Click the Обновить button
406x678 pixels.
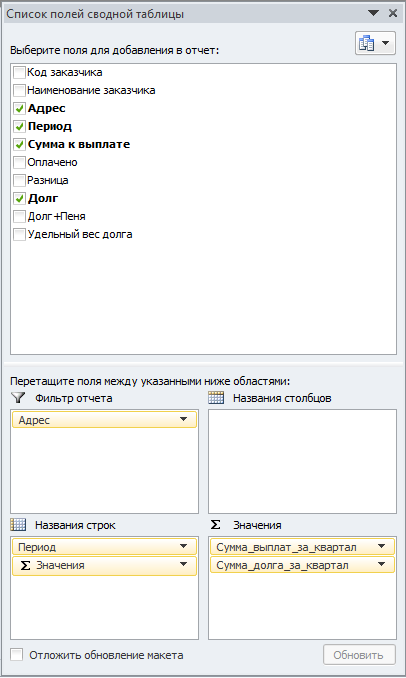359,655
